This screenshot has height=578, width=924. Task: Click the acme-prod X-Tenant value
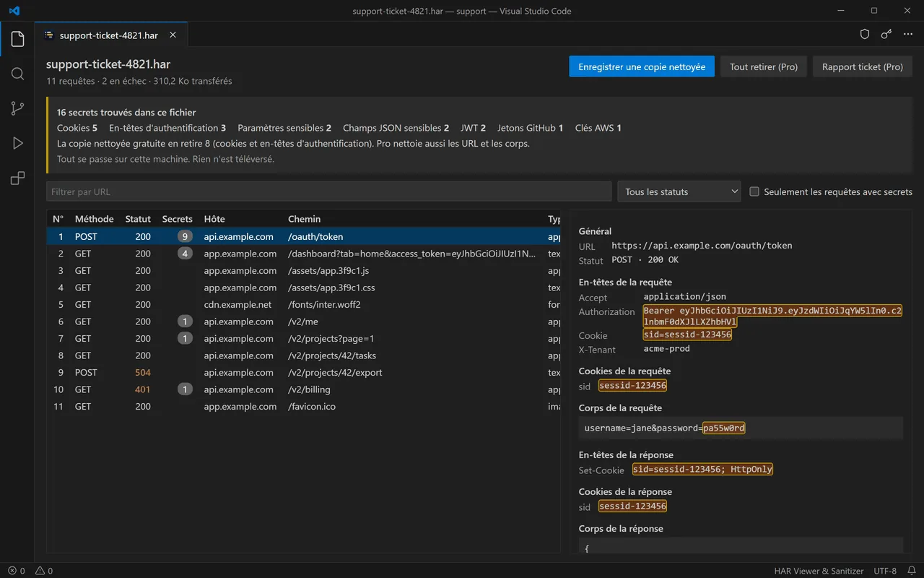(x=667, y=349)
